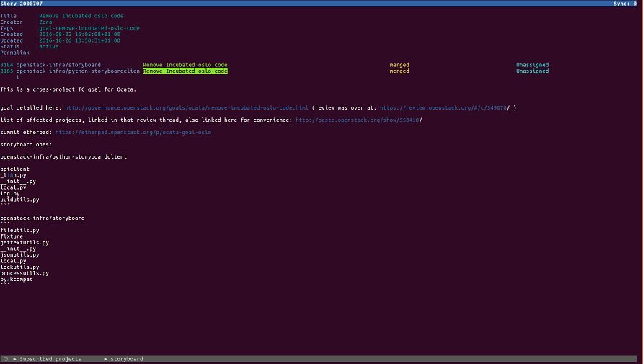The width and height of the screenshot is (643, 364).
Task: Go to storyboard breadcrumb item
Action: pyautogui.click(x=126, y=358)
